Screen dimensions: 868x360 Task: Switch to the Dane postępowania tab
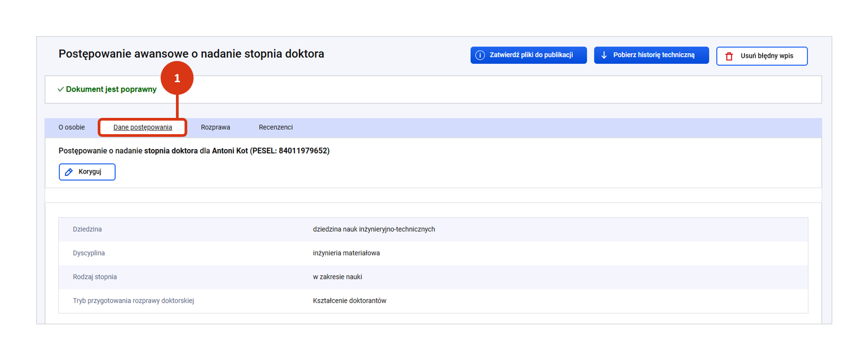(x=142, y=127)
